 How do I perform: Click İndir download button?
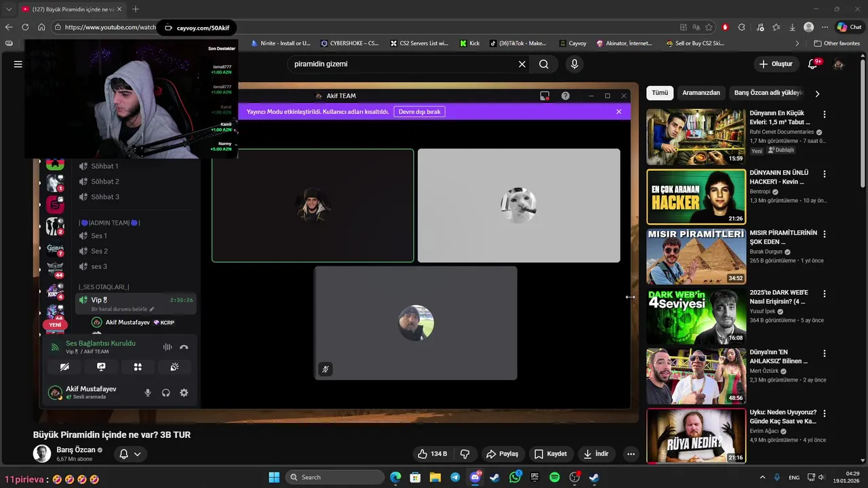click(596, 454)
